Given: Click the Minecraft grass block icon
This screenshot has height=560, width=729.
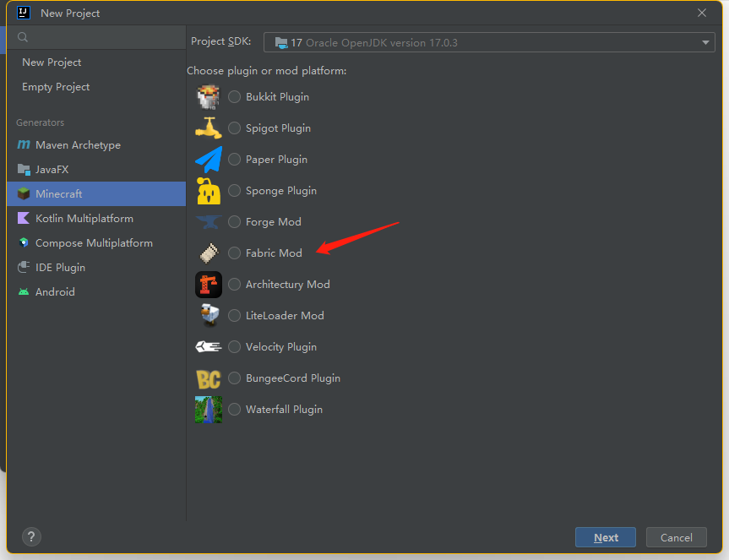Looking at the screenshot, I should tap(24, 193).
